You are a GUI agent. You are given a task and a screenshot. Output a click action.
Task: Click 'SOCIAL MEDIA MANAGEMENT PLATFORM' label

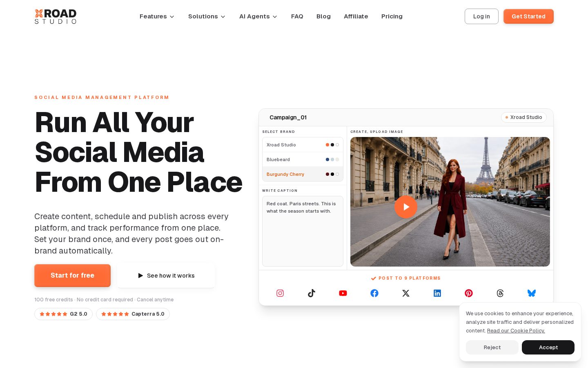[102, 97]
